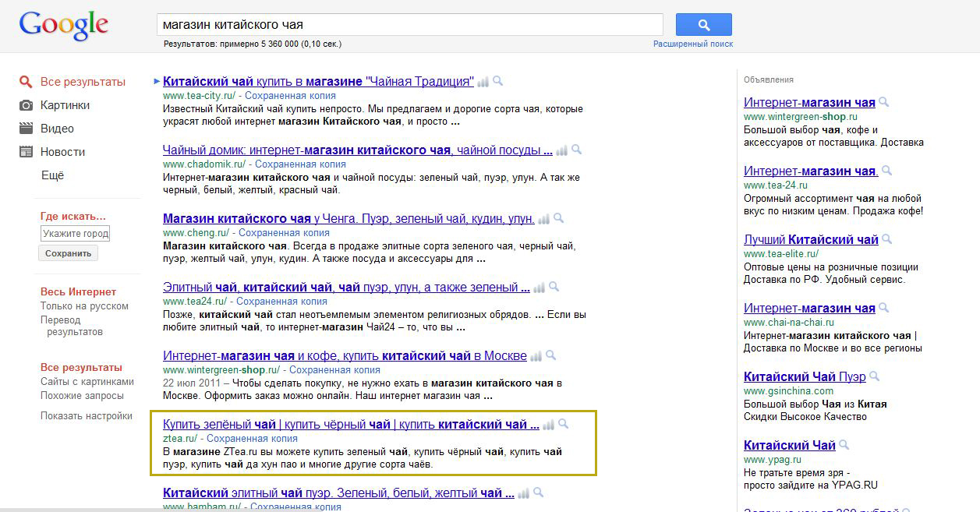Click the blue magnifier search button

(x=703, y=25)
